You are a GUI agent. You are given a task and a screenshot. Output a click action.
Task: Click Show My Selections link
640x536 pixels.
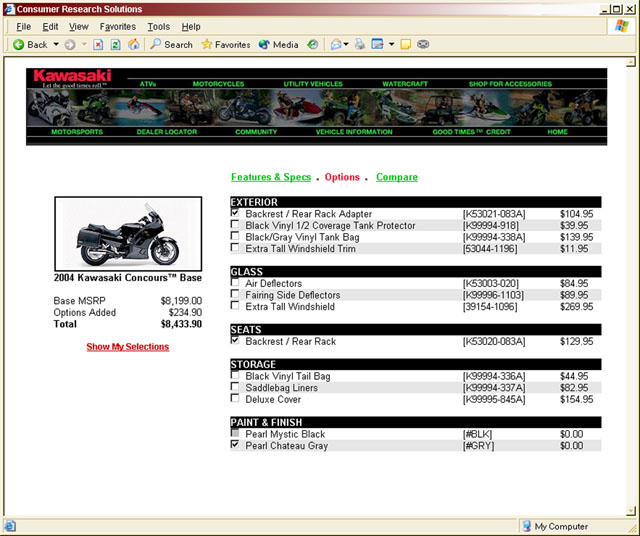(128, 347)
